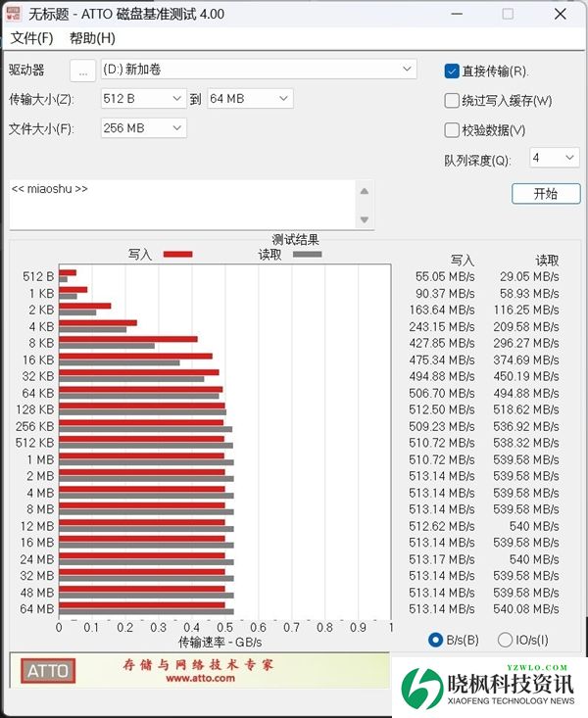Expand the (D:) 新加卷 drive dropdown
Screen dimensions: 588x718
[259, 70]
